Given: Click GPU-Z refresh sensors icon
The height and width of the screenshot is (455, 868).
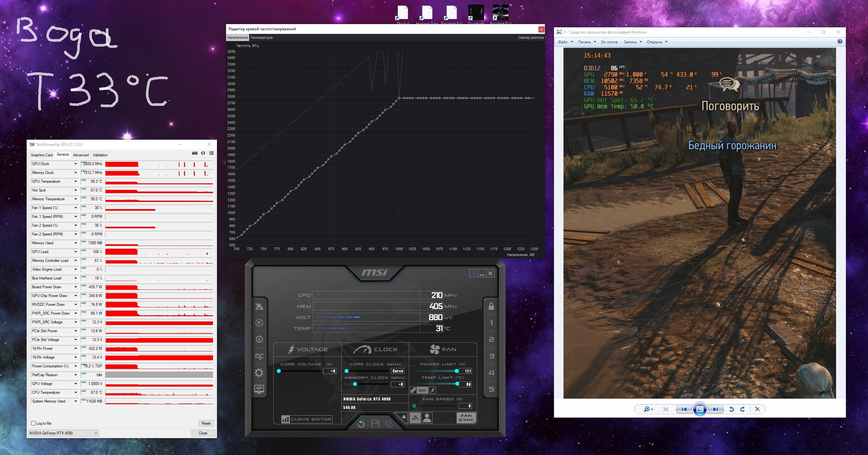Looking at the screenshot, I should pyautogui.click(x=203, y=153).
